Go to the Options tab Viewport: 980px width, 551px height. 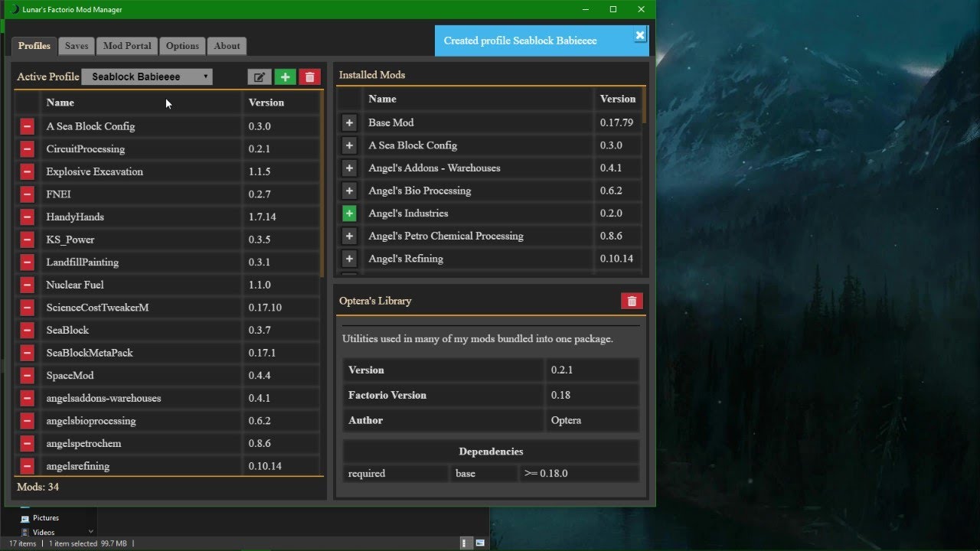pos(182,46)
